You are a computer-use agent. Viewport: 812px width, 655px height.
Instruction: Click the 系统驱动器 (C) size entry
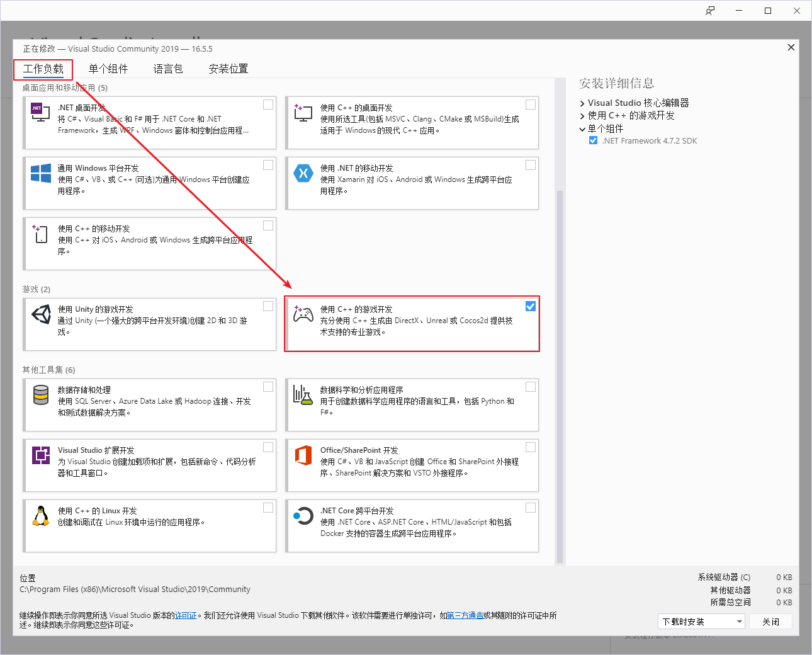(x=745, y=577)
